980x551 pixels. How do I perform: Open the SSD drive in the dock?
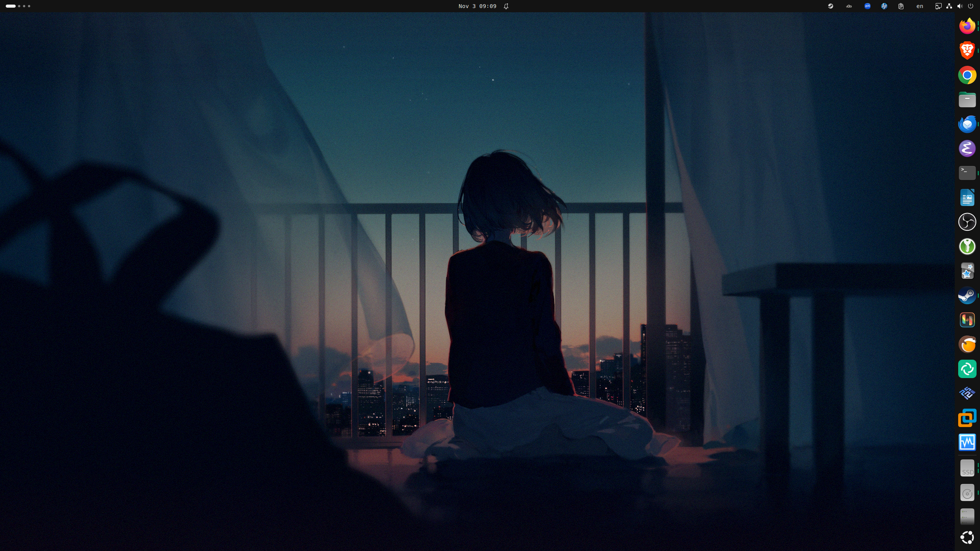(x=967, y=468)
